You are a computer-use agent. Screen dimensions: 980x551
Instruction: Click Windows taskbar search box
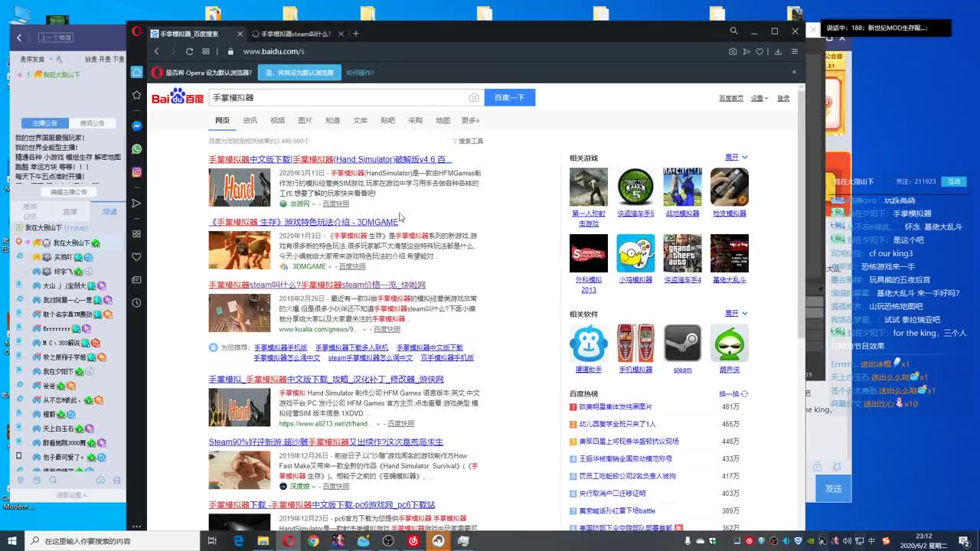(114, 540)
